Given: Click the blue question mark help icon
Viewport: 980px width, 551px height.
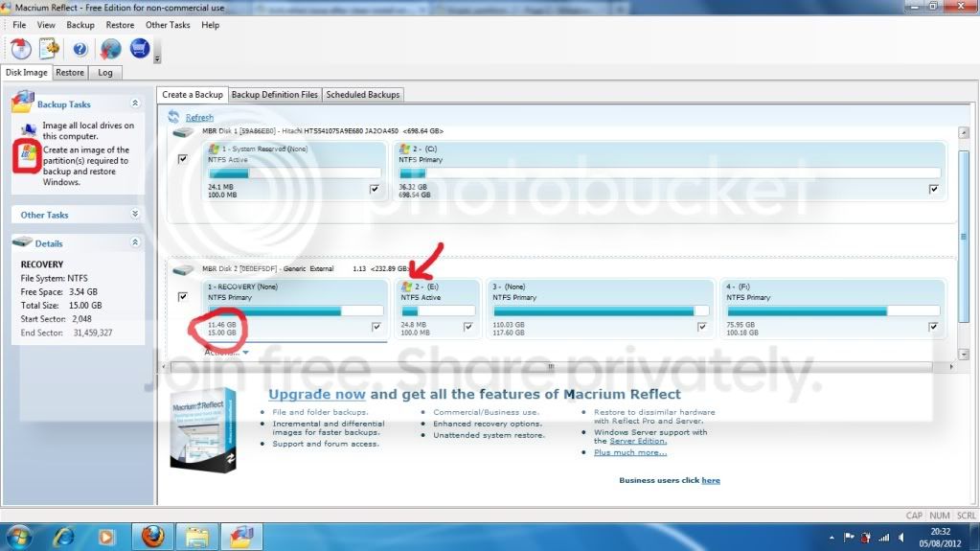Looking at the screenshot, I should coord(80,49).
